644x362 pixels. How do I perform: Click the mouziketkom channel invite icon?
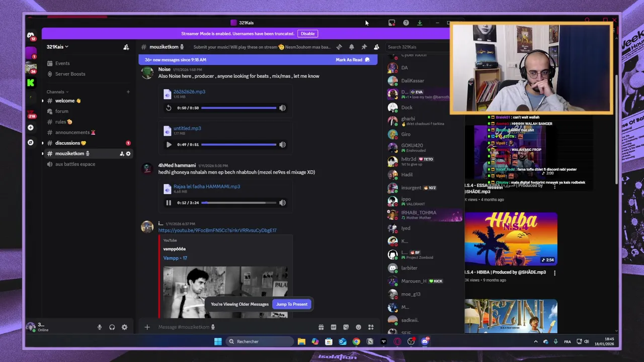(122, 154)
